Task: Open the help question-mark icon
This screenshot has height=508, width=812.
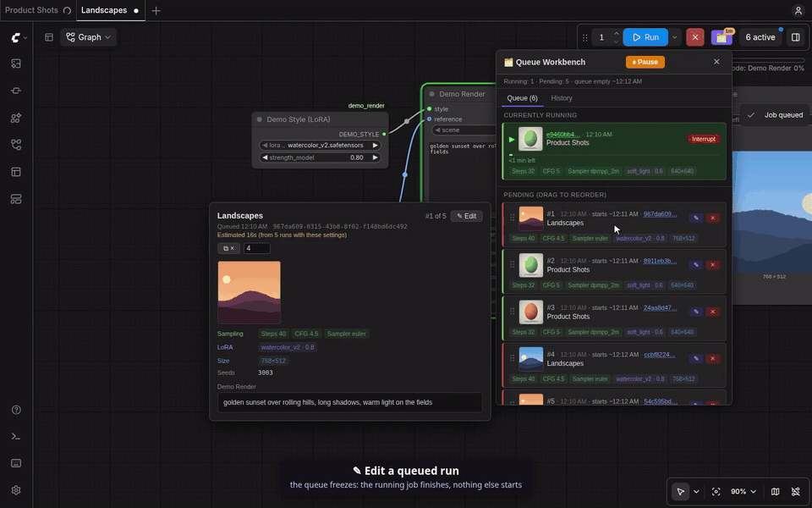Action: tap(16, 410)
